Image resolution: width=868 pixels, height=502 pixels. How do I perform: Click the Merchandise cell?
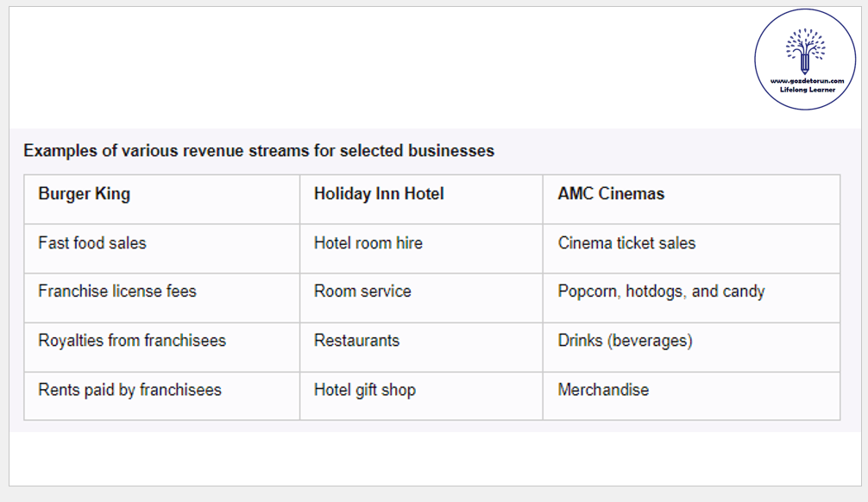pos(603,390)
